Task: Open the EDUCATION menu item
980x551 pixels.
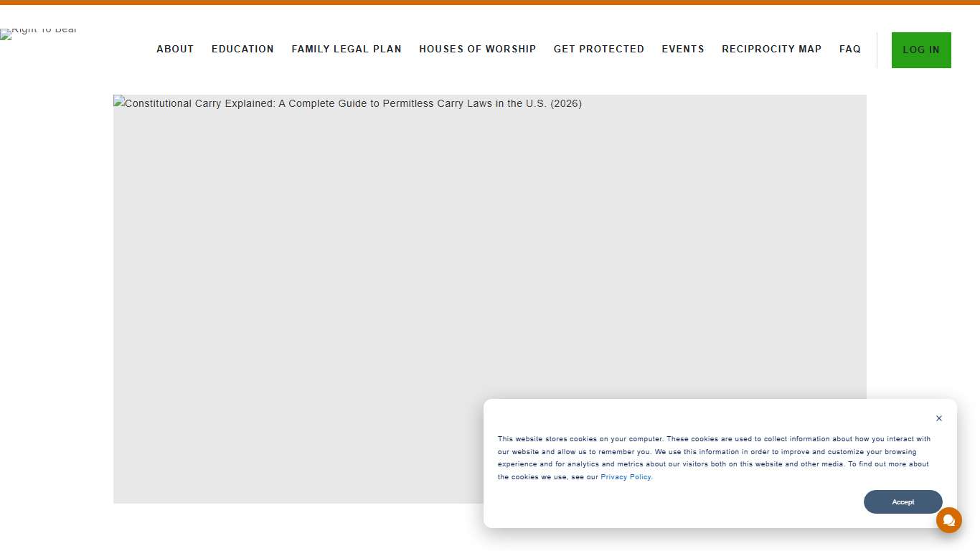Action: pyautogui.click(x=242, y=49)
